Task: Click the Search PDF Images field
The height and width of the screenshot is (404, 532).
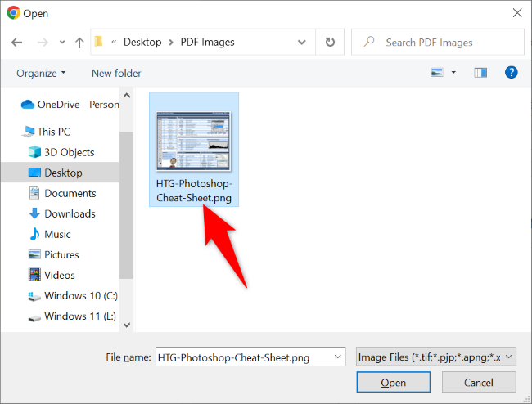Action: click(438, 42)
